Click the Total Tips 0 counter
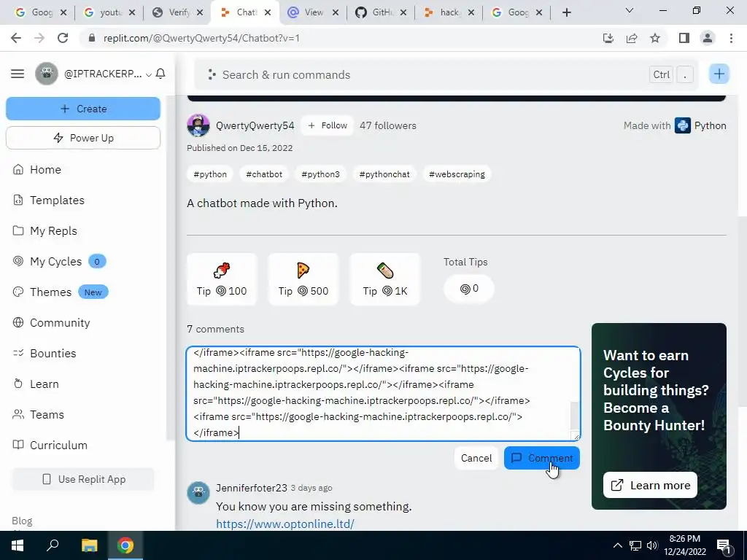 469,289
